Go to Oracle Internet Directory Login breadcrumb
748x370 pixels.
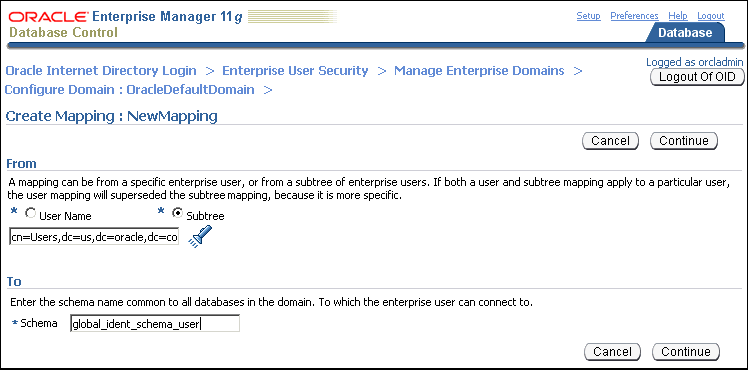(101, 71)
